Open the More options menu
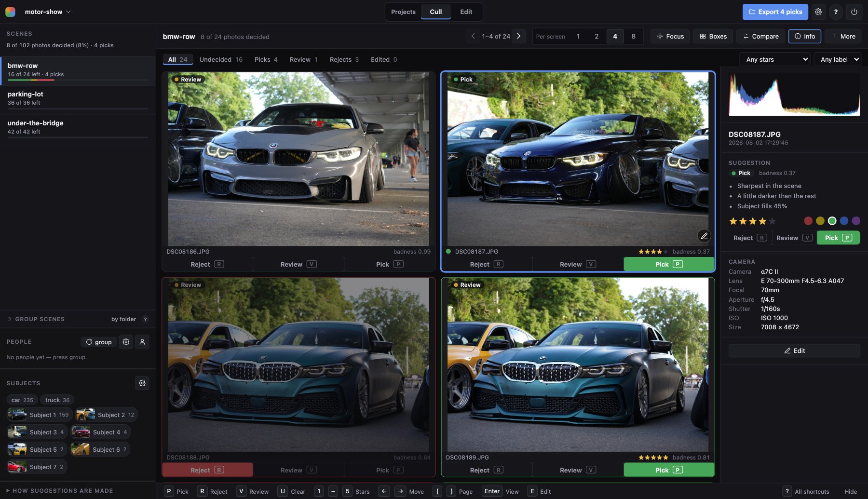Viewport: 868px width, 499px height. pyautogui.click(x=843, y=36)
